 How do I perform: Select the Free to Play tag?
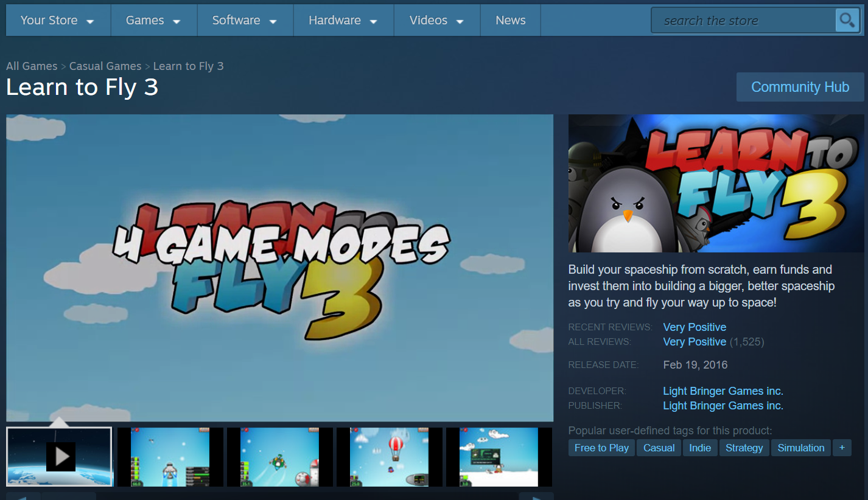pos(601,448)
